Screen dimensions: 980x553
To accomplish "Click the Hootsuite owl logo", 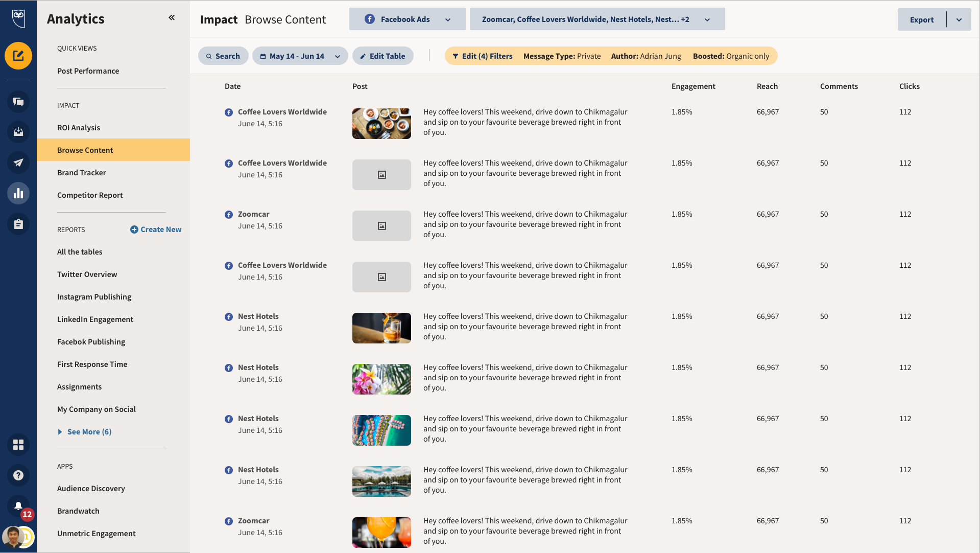I will click(x=18, y=18).
